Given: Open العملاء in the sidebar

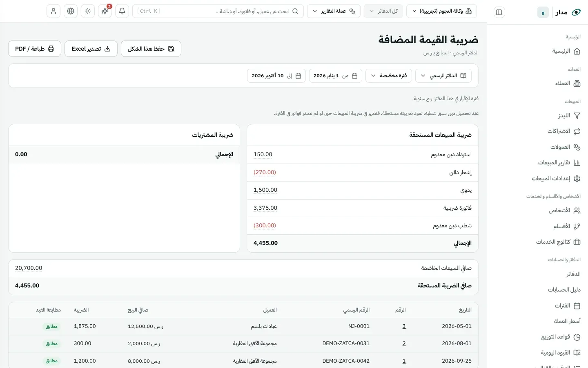Looking at the screenshot, I should 568,83.
